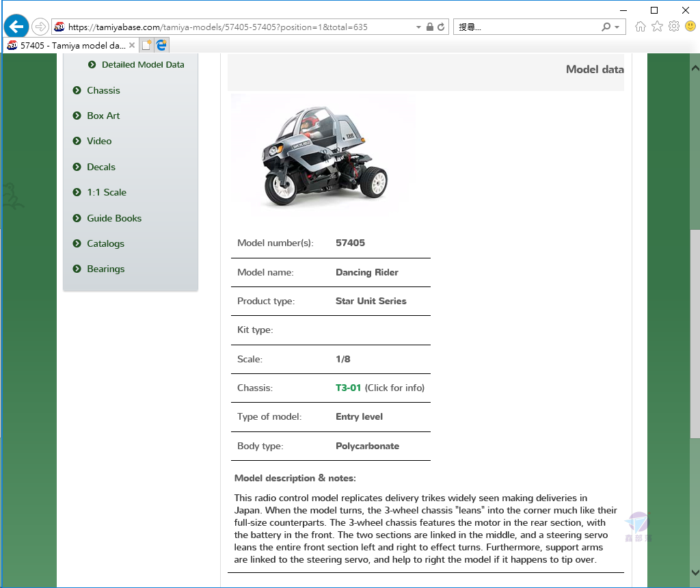Open the Chassis sidebar menu item
Screen dimensions: 700x588
(x=104, y=91)
